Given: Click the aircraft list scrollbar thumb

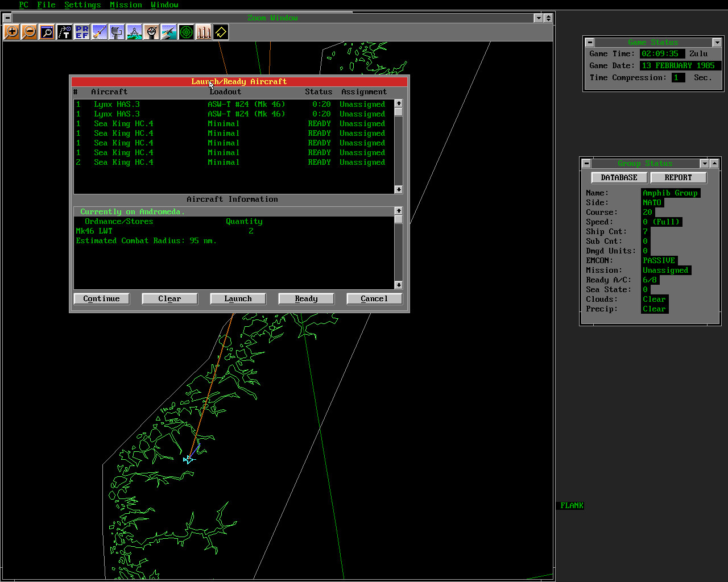Looking at the screenshot, I should (399, 112).
